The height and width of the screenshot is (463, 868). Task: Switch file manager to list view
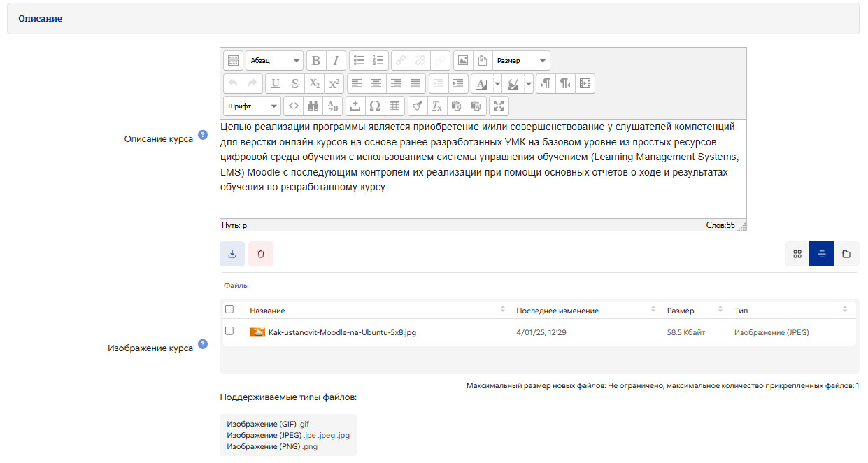tap(822, 254)
